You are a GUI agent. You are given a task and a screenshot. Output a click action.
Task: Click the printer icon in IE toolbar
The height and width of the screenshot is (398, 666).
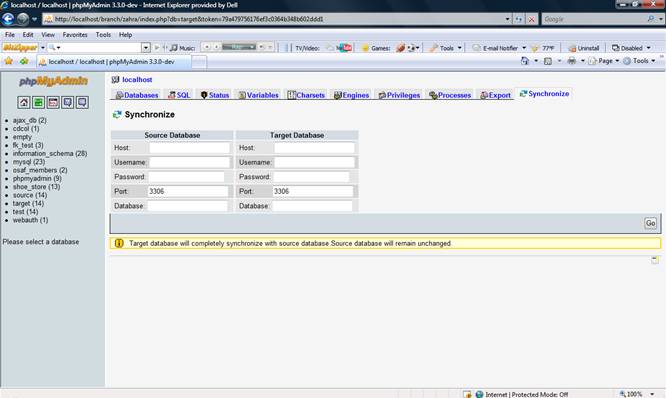coord(572,61)
